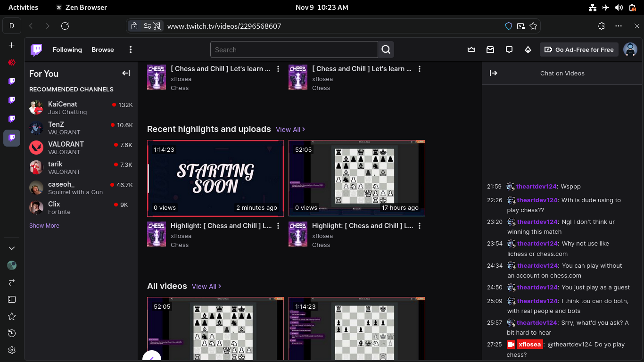Open options for 52:05 highlight video
The width and height of the screenshot is (644, 362).
tap(420, 226)
